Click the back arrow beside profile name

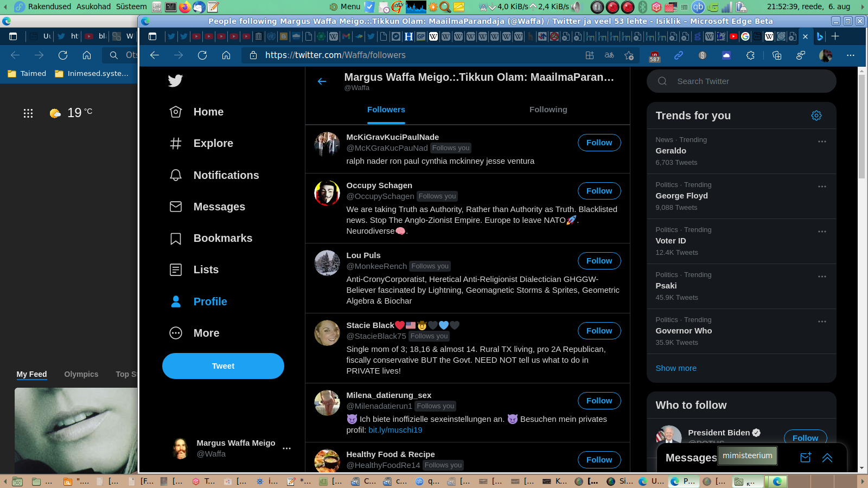(322, 81)
